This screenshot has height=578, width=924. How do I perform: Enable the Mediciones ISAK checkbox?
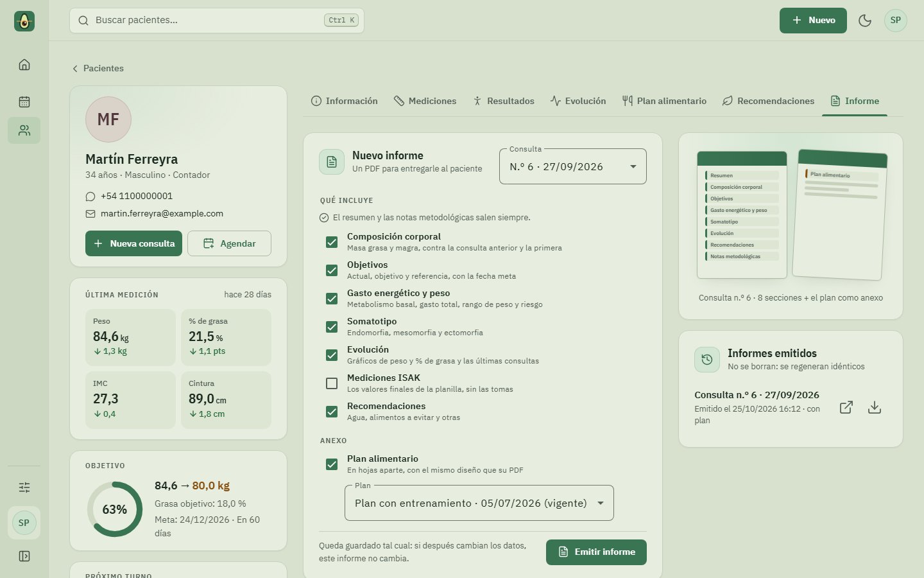[x=332, y=383]
